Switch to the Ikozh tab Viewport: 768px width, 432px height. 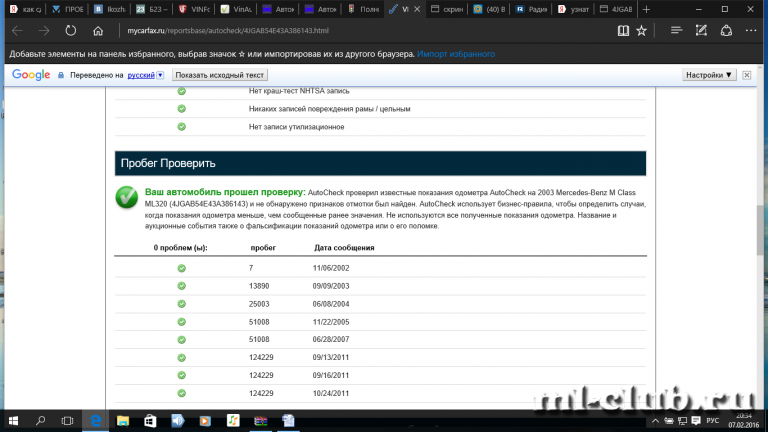click(110, 9)
